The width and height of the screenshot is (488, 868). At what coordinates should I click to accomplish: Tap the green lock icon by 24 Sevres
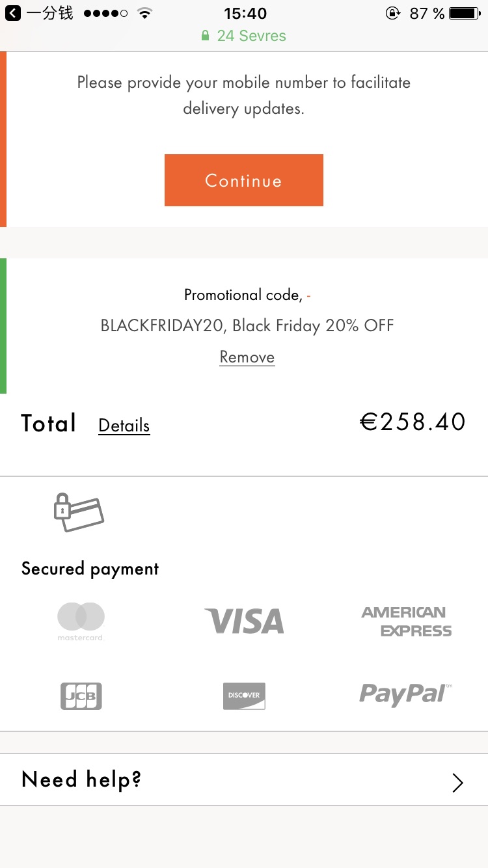(x=206, y=36)
